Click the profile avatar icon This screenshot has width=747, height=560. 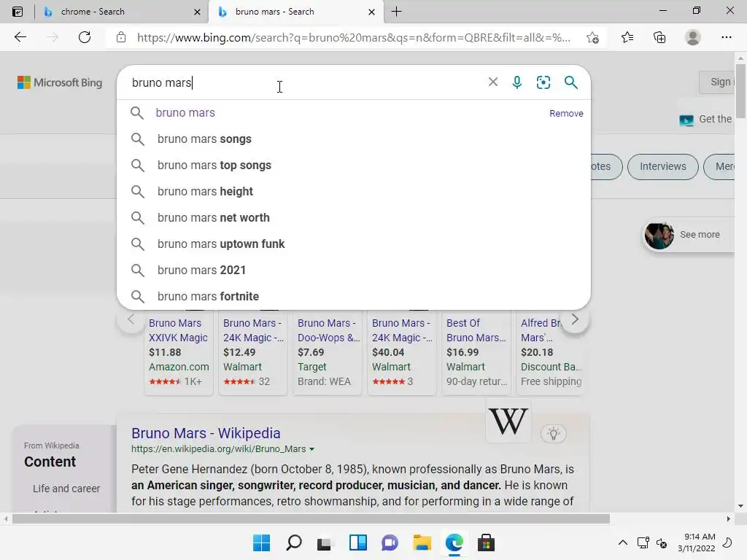tap(693, 37)
